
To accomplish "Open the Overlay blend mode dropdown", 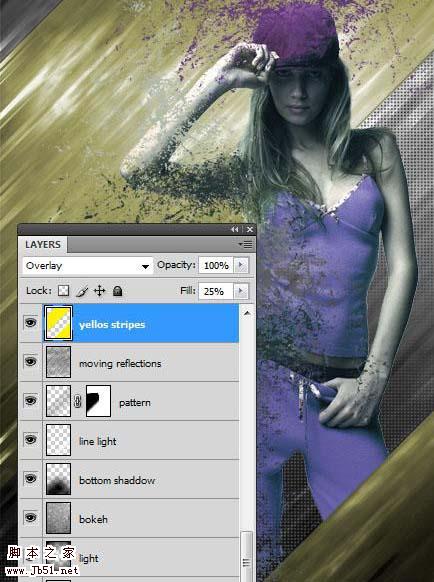I will (88, 266).
